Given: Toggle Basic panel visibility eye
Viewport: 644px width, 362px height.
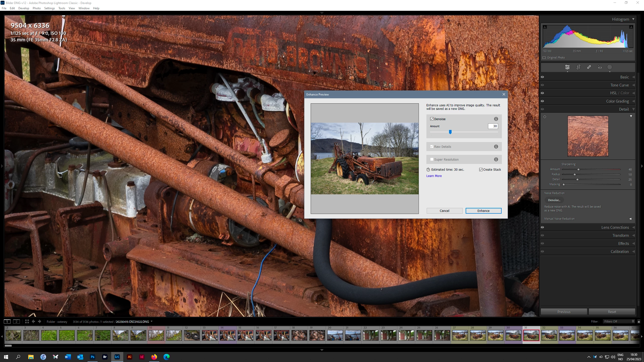Looking at the screenshot, I should point(543,77).
